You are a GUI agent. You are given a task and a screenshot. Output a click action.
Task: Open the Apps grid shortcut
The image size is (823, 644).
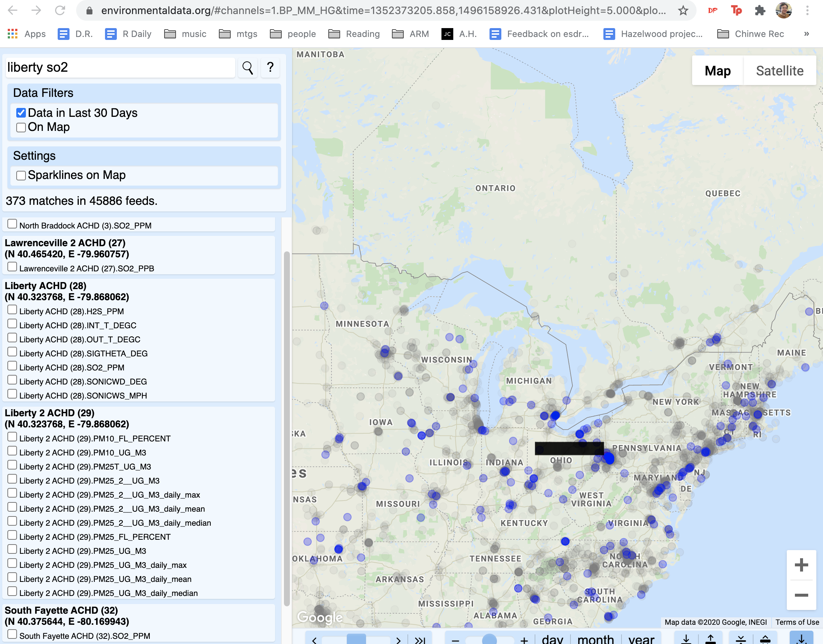pyautogui.click(x=26, y=34)
